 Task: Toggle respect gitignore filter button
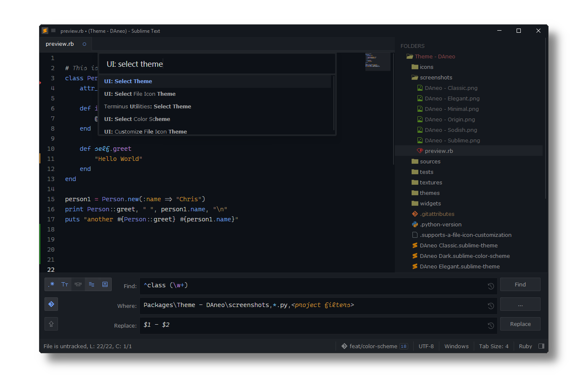51,304
